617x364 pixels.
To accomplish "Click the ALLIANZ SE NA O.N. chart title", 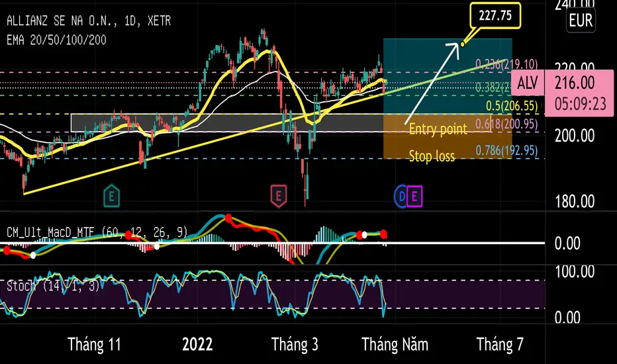I will pyautogui.click(x=62, y=21).
